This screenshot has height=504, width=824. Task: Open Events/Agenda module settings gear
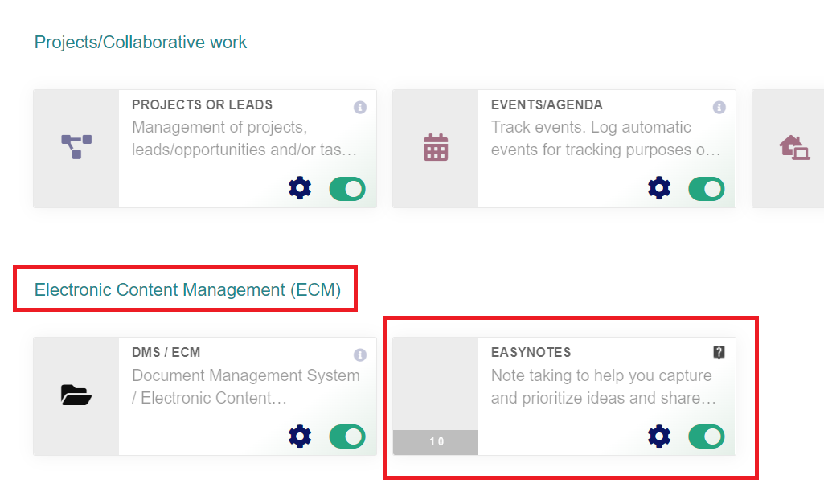659,188
